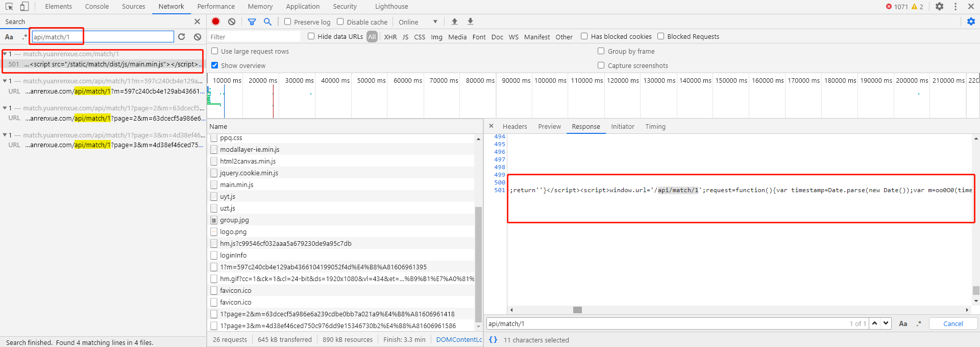Filter requests by XHR type

390,37
